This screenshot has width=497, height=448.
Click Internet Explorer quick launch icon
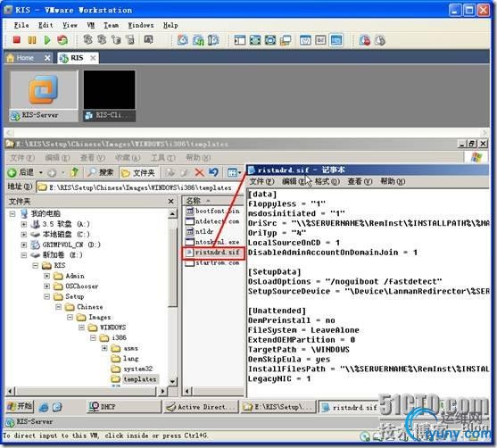pos(44,407)
